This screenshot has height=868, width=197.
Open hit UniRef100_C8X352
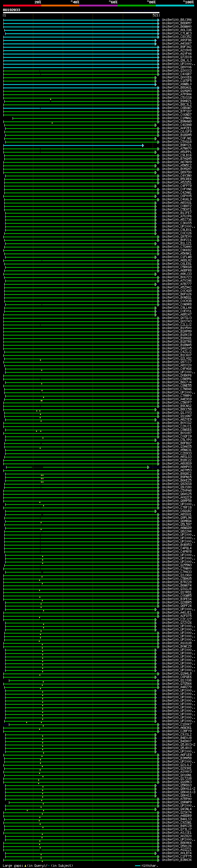click(x=177, y=37)
